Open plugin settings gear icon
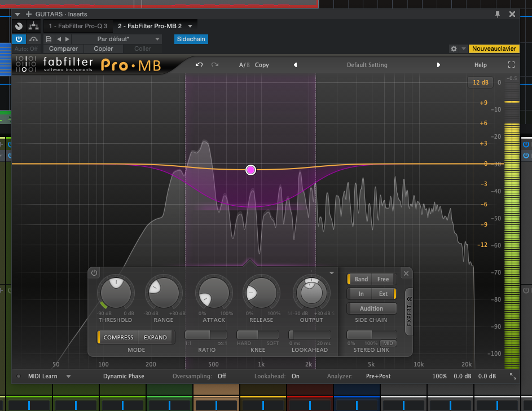 point(454,48)
